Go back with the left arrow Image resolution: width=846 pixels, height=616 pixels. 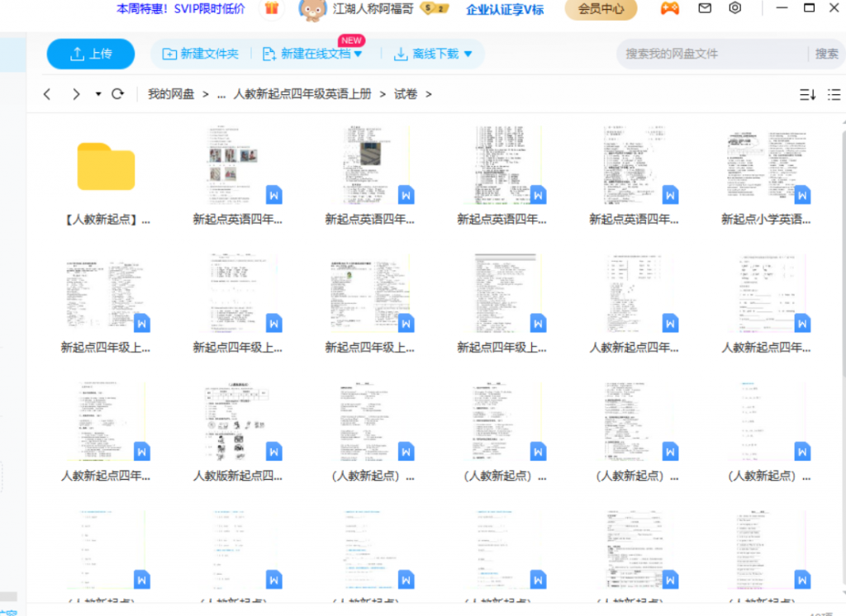point(47,94)
